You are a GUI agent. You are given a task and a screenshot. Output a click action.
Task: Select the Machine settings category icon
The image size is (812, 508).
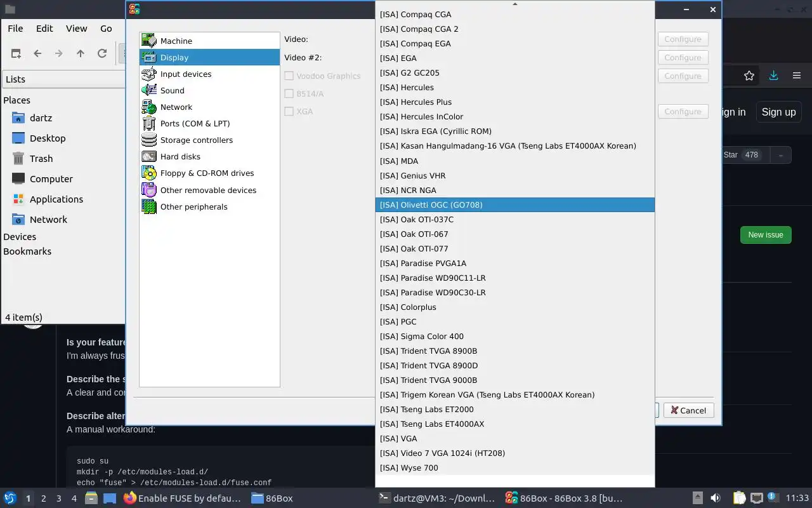pyautogui.click(x=149, y=41)
